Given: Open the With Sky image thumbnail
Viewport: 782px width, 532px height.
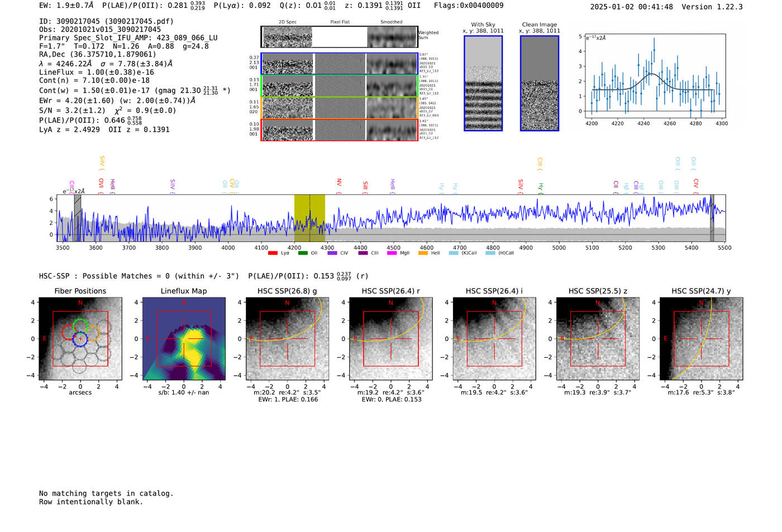Looking at the screenshot, I should (483, 83).
